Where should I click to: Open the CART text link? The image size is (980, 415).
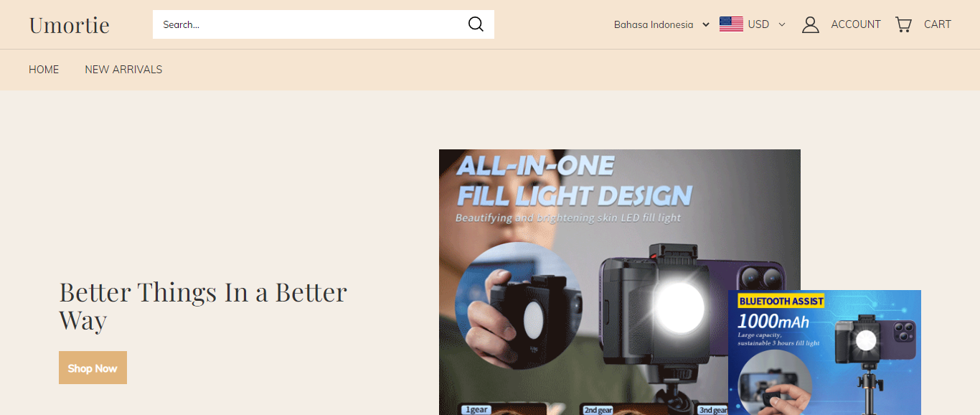tap(938, 24)
